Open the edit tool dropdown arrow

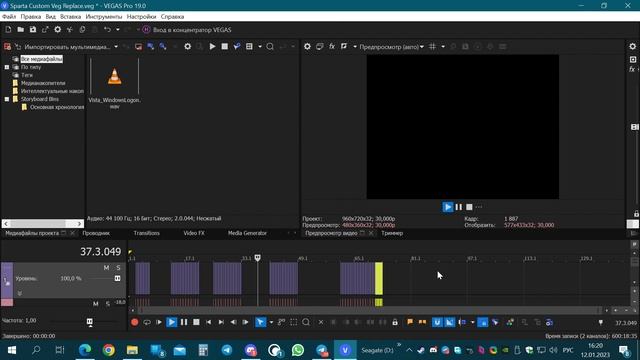pos(271,322)
